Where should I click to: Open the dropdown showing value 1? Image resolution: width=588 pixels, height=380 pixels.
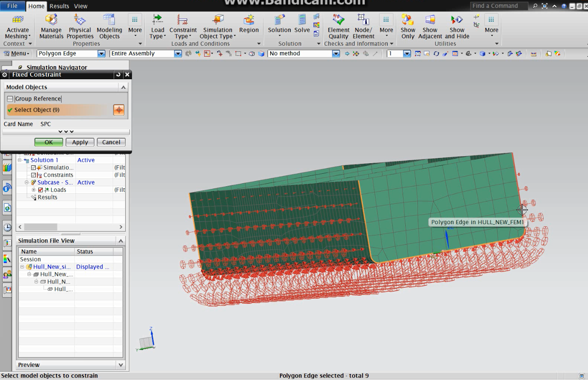click(x=407, y=54)
